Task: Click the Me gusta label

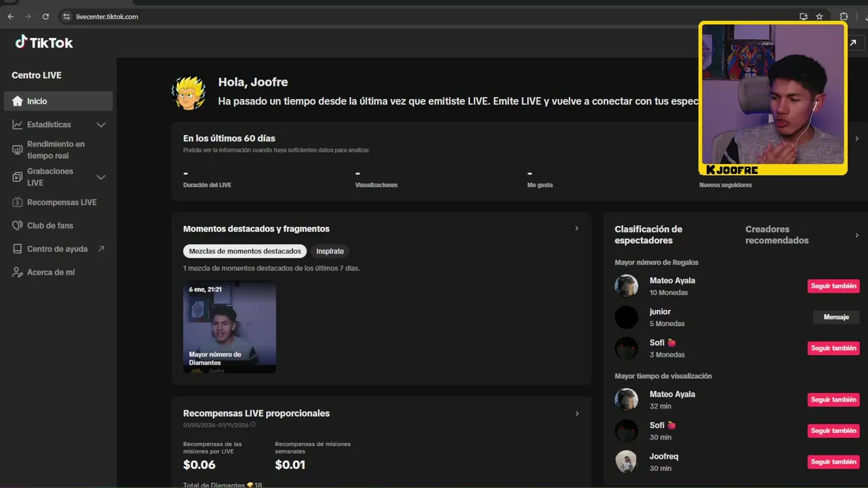Action: (540, 185)
